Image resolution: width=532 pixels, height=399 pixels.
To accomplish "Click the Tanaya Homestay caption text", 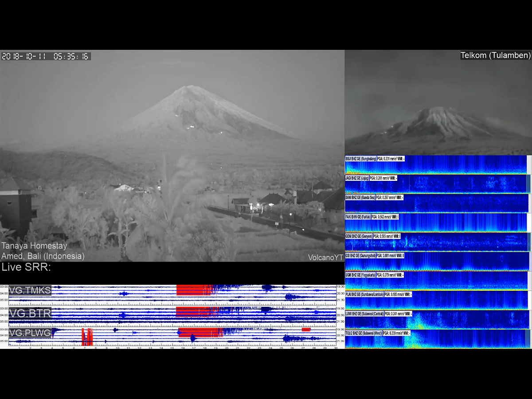I will click(x=34, y=246).
